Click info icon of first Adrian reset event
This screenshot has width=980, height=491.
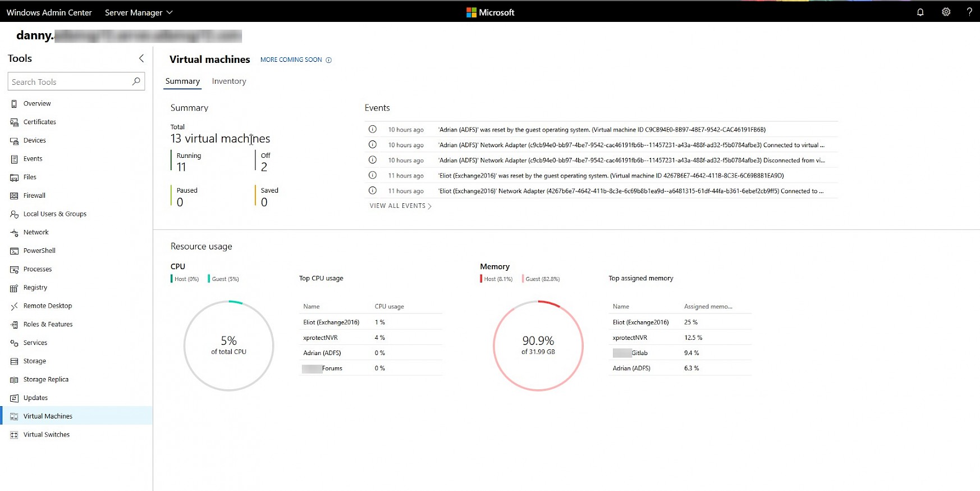click(x=372, y=129)
